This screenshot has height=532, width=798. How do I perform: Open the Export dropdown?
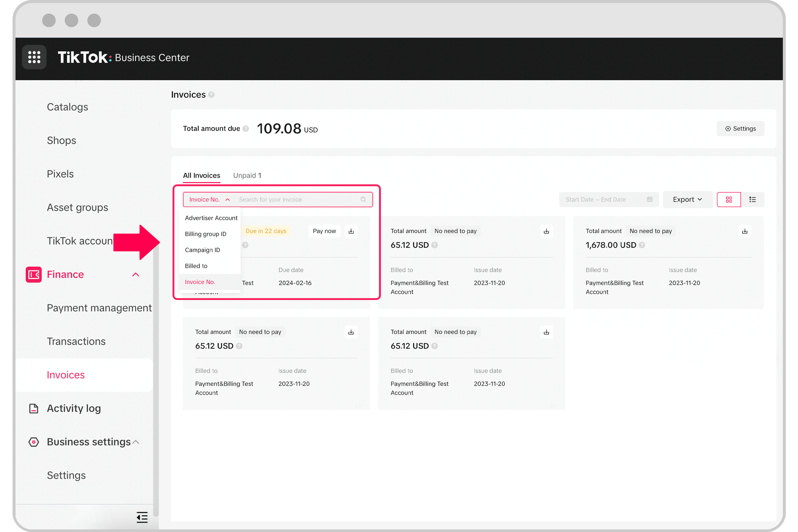pos(687,199)
